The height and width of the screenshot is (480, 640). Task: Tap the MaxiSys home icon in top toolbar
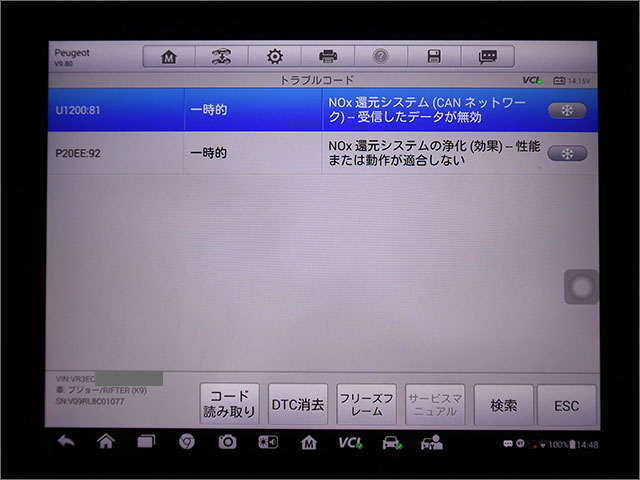click(169, 56)
